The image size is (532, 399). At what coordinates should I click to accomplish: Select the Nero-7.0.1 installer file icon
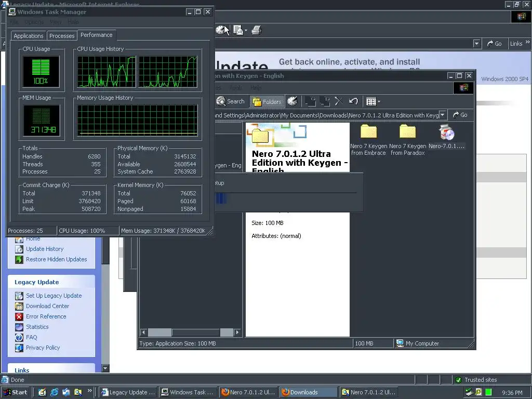pyautogui.click(x=446, y=132)
